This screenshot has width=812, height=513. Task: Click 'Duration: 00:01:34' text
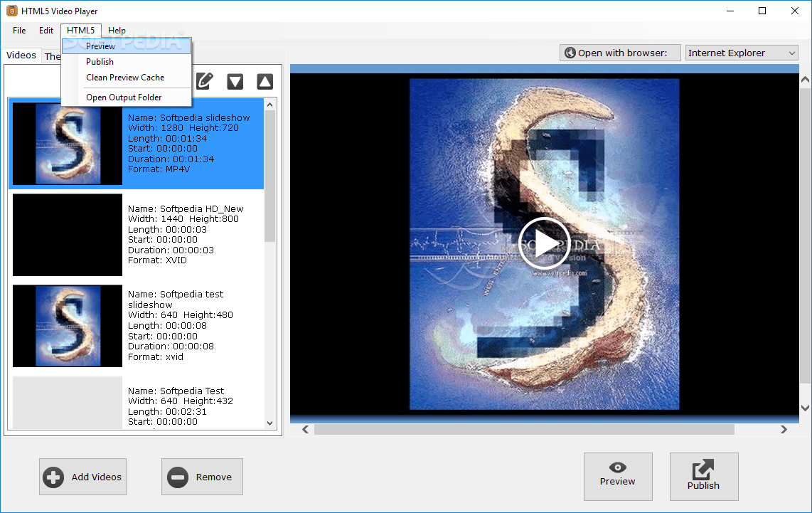click(x=171, y=159)
